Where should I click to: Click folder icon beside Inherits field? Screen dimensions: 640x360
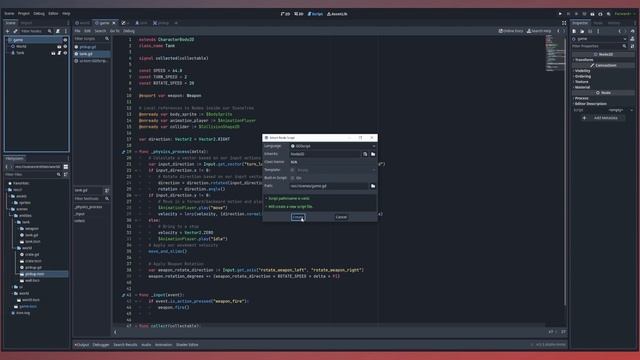[373, 154]
